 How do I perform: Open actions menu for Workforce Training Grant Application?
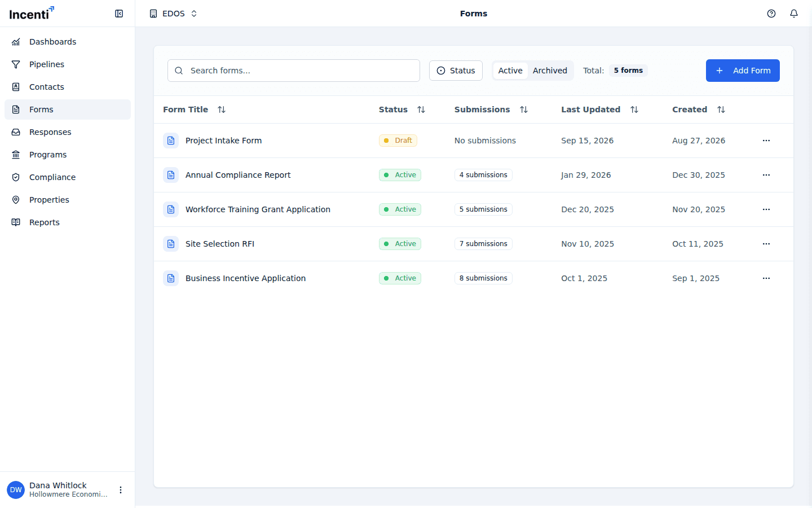[766, 209]
